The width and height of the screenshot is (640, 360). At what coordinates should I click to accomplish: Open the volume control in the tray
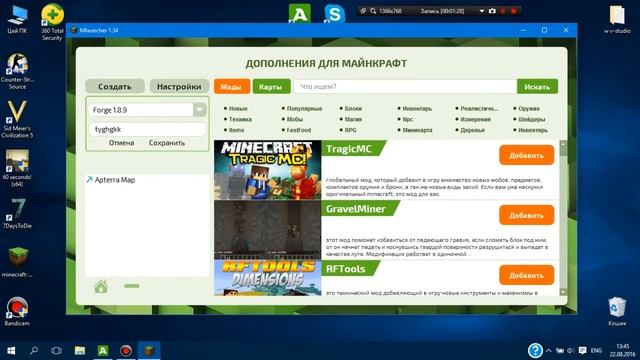pos(571,351)
